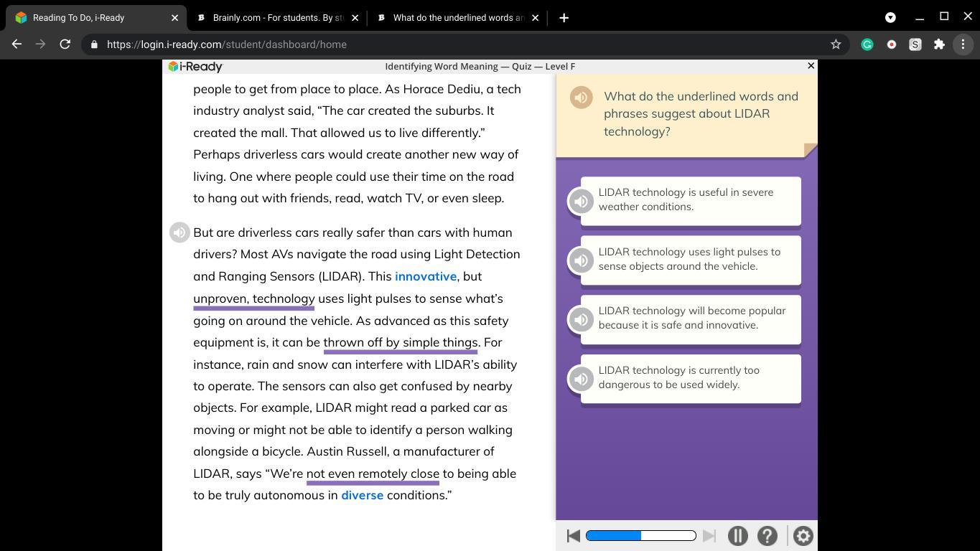Select answer about severe weather conditions
980x551 pixels.
(x=691, y=200)
